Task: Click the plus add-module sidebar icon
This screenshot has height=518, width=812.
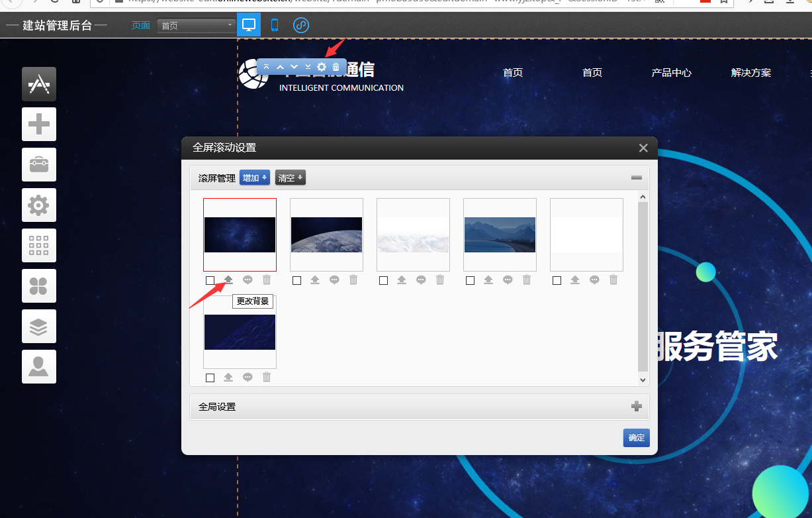Action: (39, 125)
